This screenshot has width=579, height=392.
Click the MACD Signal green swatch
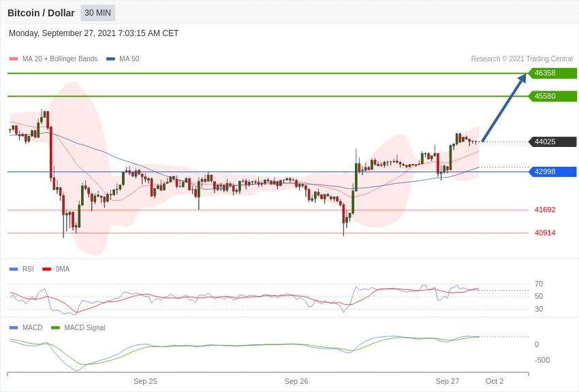coord(55,327)
